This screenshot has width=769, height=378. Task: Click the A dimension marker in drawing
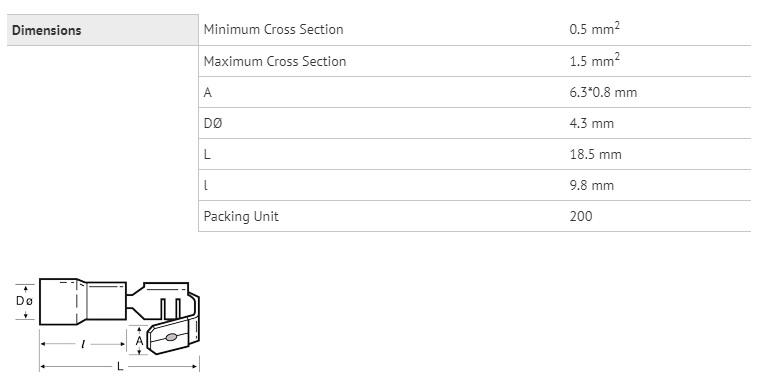tap(139, 340)
